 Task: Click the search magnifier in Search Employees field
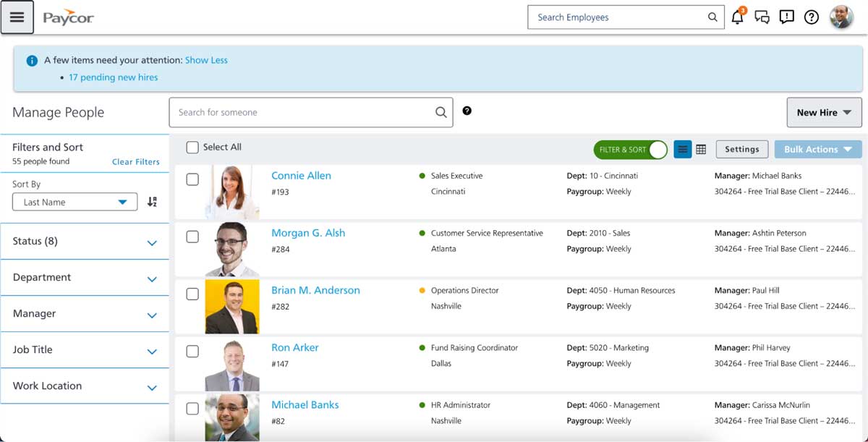coord(712,17)
